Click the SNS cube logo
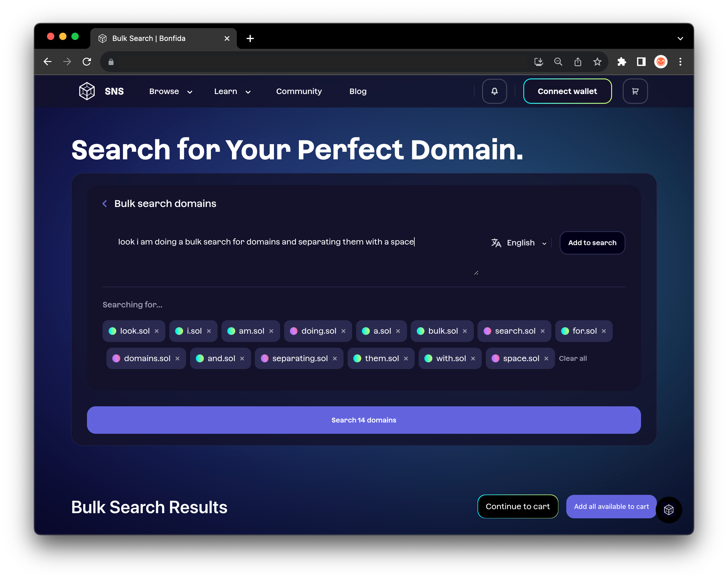728x580 pixels. [87, 91]
